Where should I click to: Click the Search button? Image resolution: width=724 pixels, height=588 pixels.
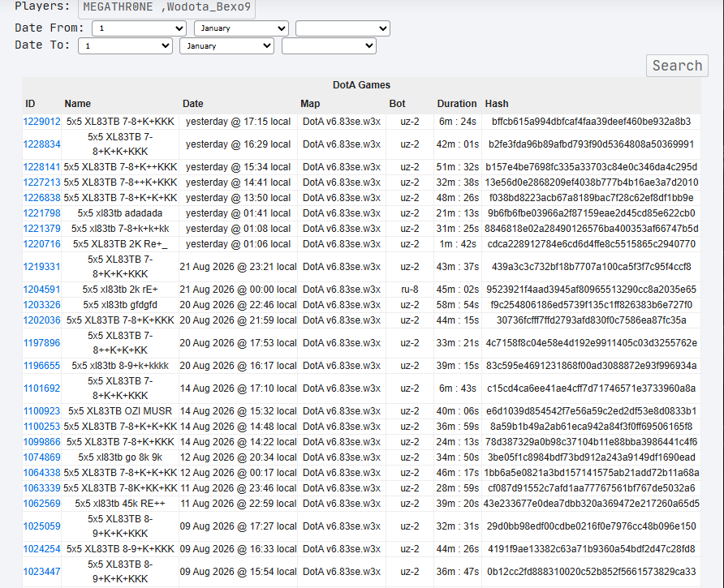(677, 66)
